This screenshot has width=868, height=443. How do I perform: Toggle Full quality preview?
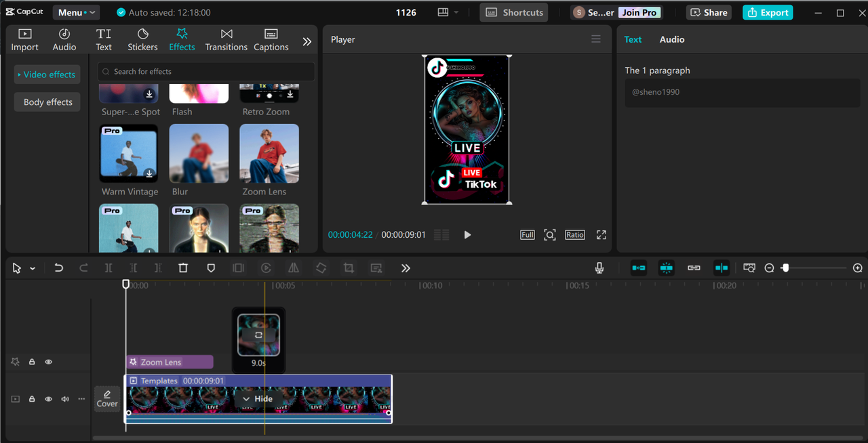(528, 234)
